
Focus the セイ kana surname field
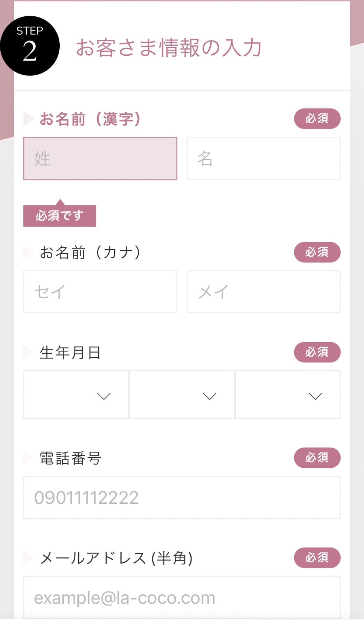100,292
